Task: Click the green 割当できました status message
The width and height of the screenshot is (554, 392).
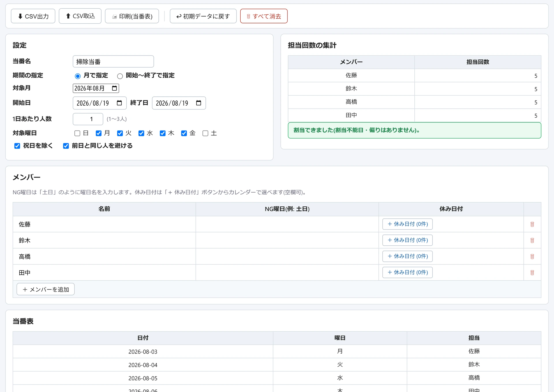Action: 414,130
